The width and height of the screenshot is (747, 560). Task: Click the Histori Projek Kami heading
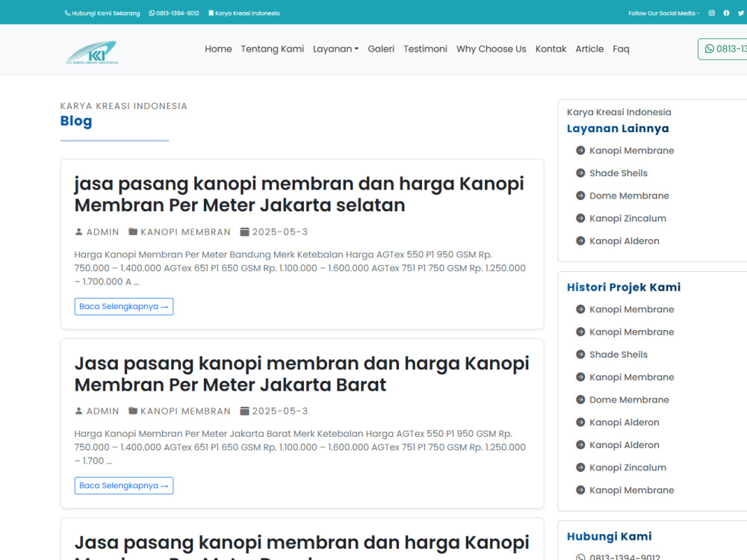(x=624, y=287)
